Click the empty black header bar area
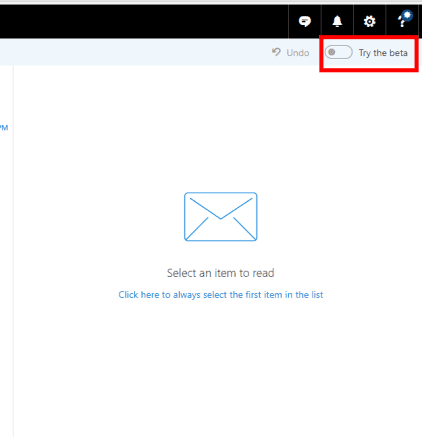 [143, 22]
